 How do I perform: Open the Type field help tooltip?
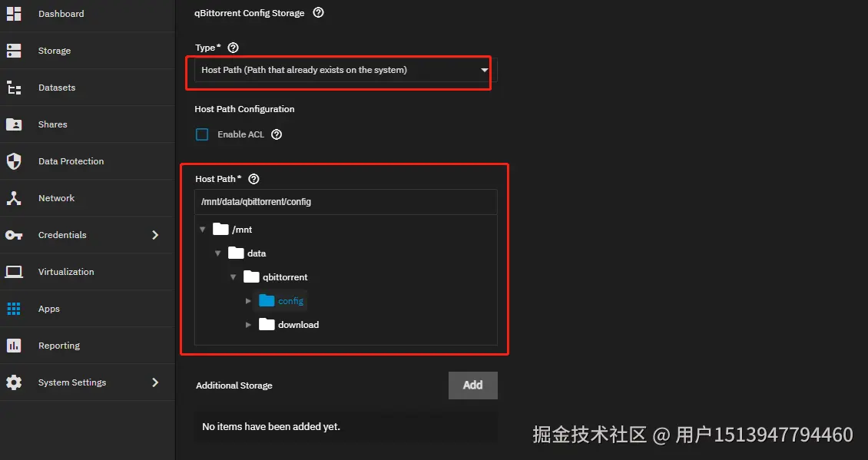[233, 48]
